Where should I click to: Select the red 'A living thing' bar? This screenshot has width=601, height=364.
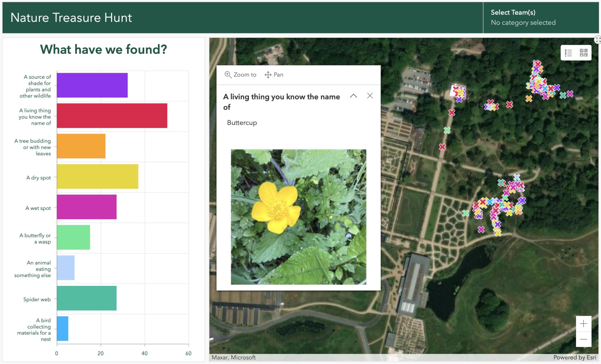[112, 117]
